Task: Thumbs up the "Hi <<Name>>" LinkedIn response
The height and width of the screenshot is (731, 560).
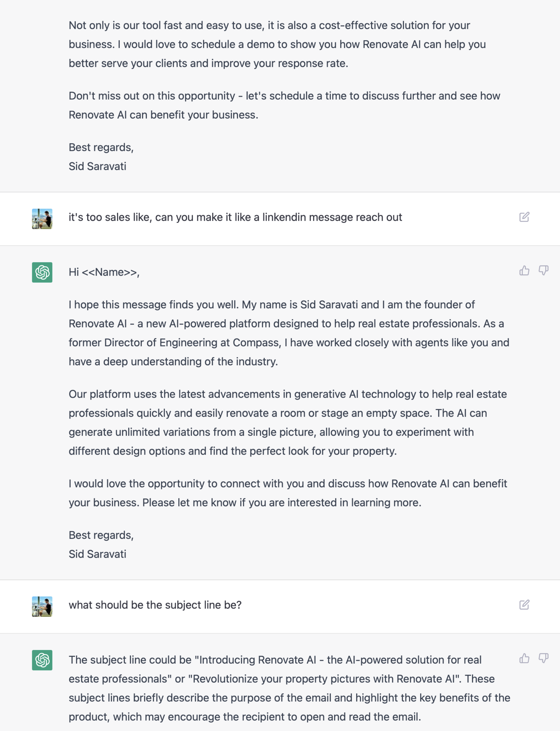Action: (x=524, y=270)
